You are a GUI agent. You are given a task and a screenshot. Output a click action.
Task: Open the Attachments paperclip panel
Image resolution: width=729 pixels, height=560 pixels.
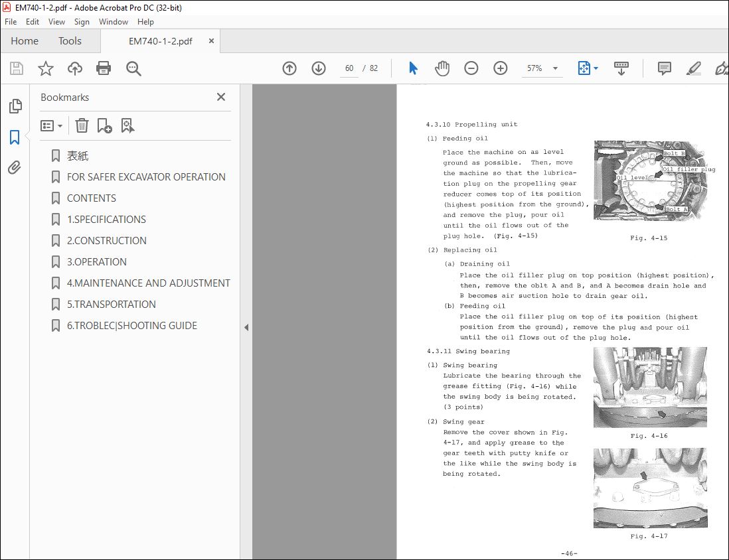coord(15,167)
